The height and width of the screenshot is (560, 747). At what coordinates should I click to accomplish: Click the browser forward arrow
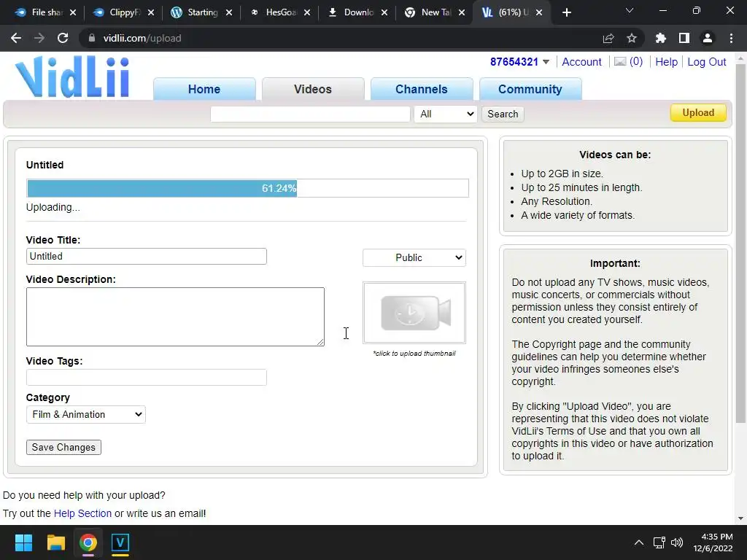point(39,38)
